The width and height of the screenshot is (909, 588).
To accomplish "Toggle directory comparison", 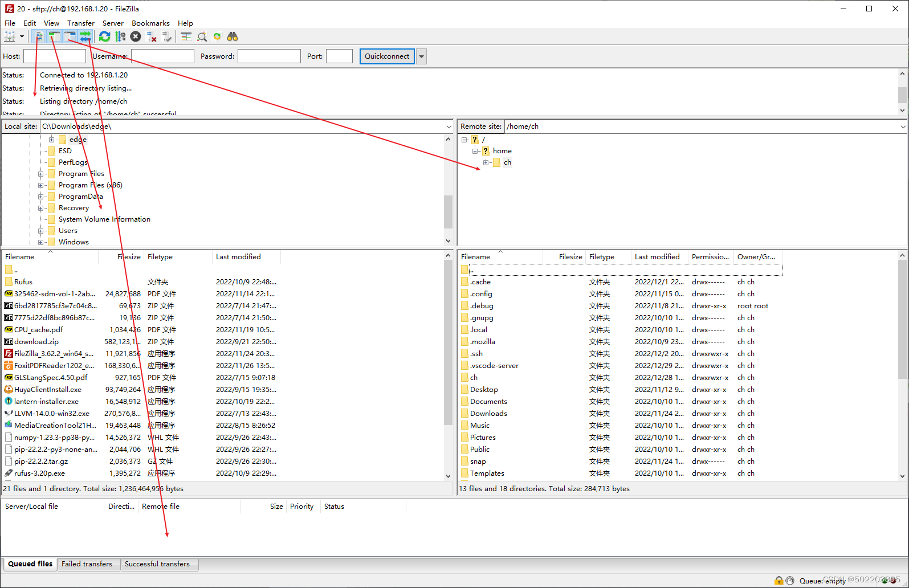I will 202,36.
